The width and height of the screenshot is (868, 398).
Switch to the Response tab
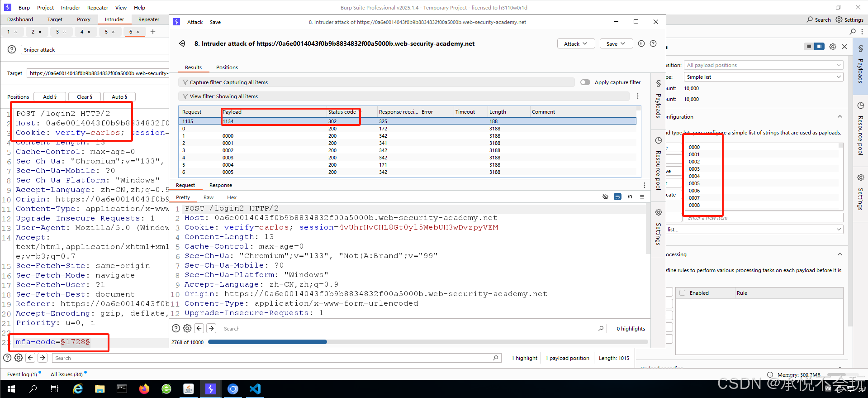tap(221, 185)
